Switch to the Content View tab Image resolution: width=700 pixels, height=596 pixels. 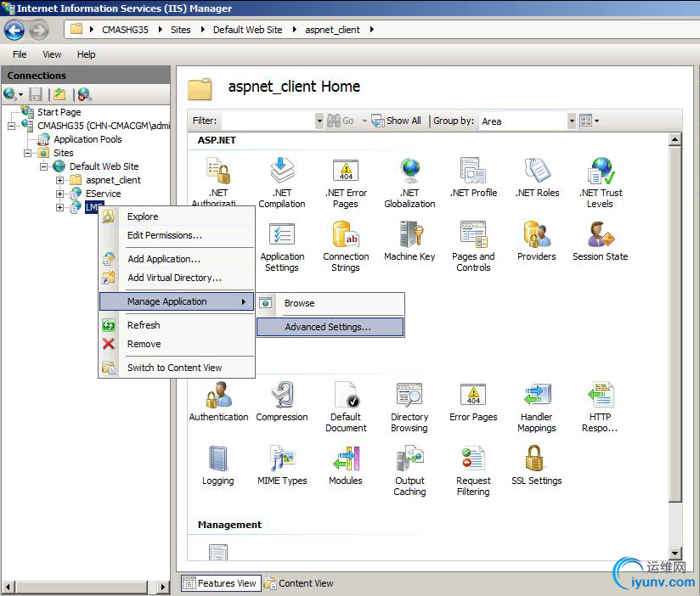point(299,583)
